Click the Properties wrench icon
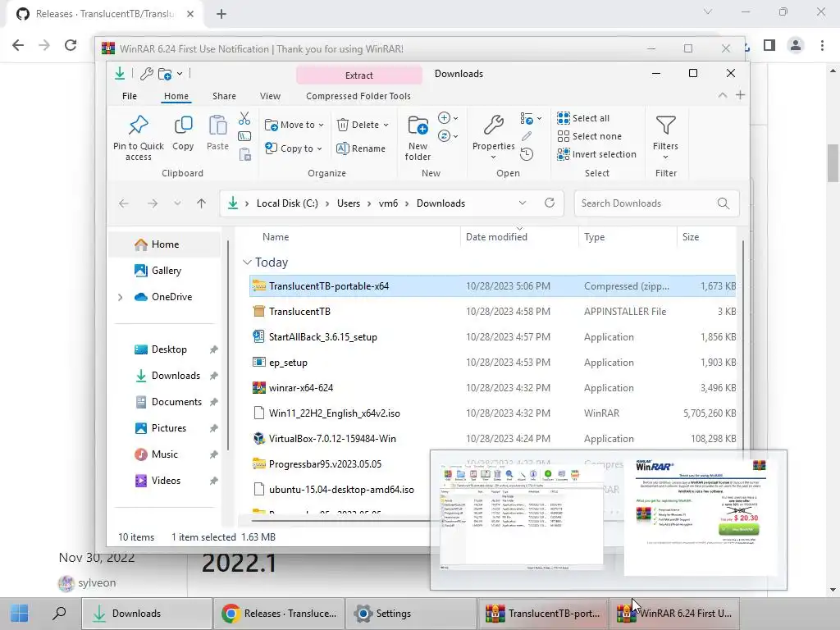The image size is (840, 630). coord(493,126)
